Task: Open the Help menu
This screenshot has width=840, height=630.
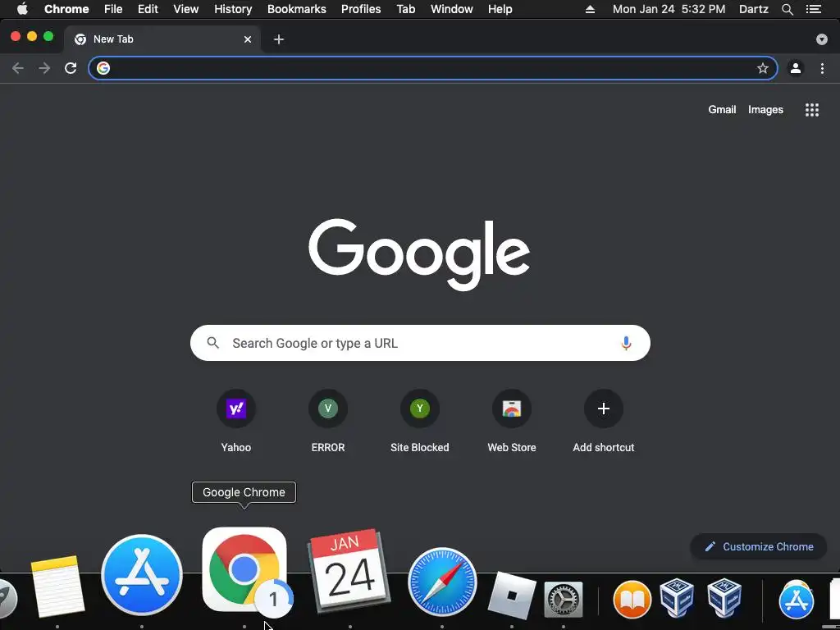Action: [x=500, y=9]
